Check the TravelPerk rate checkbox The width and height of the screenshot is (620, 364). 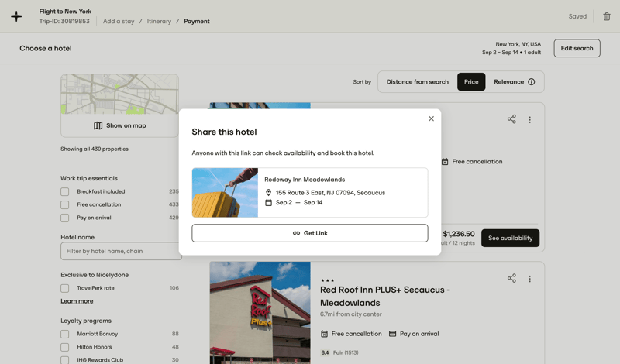tap(65, 288)
